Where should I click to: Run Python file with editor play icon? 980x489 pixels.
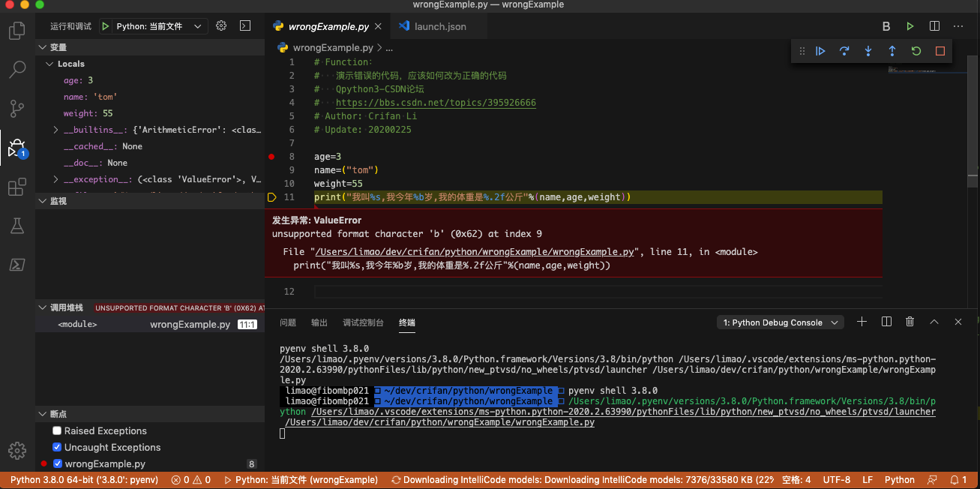pyautogui.click(x=910, y=26)
